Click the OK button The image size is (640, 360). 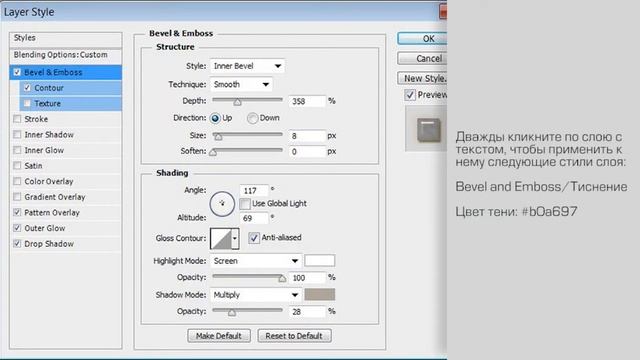pyautogui.click(x=422, y=39)
